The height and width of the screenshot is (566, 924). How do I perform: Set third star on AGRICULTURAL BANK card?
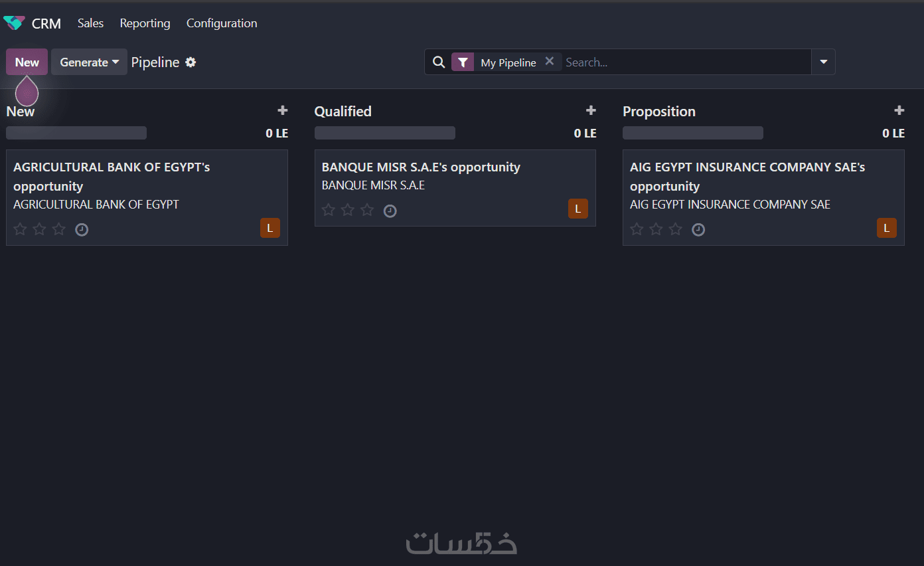(59, 229)
